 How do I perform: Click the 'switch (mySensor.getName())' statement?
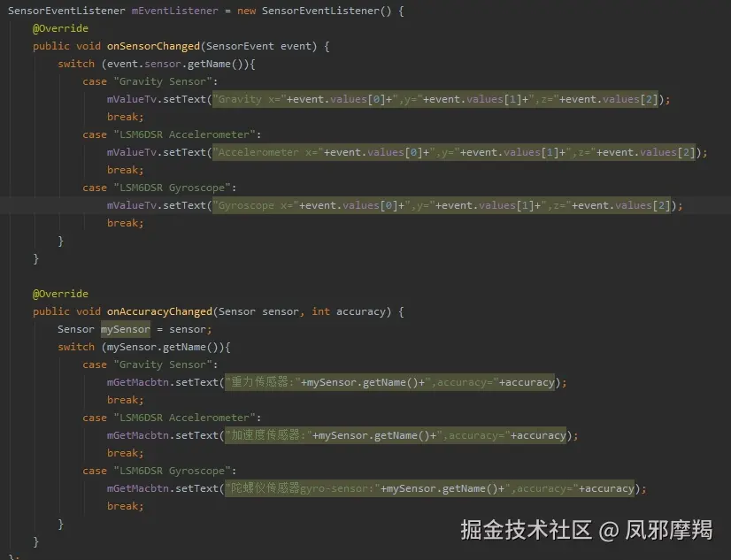143,347
